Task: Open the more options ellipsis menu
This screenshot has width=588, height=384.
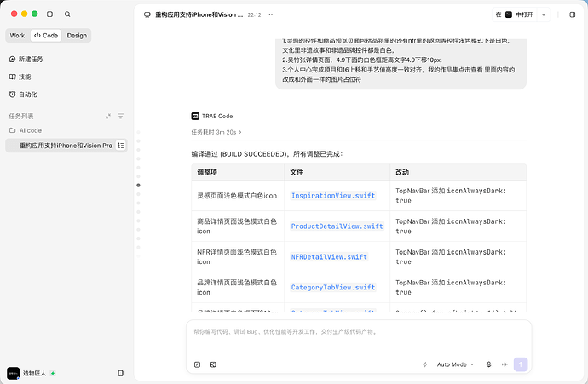Action: click(272, 14)
